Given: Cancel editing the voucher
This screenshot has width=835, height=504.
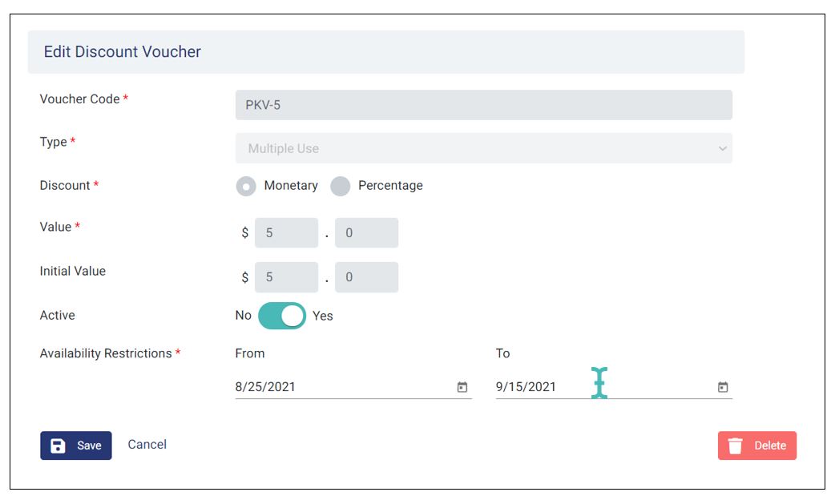Looking at the screenshot, I should click(147, 445).
